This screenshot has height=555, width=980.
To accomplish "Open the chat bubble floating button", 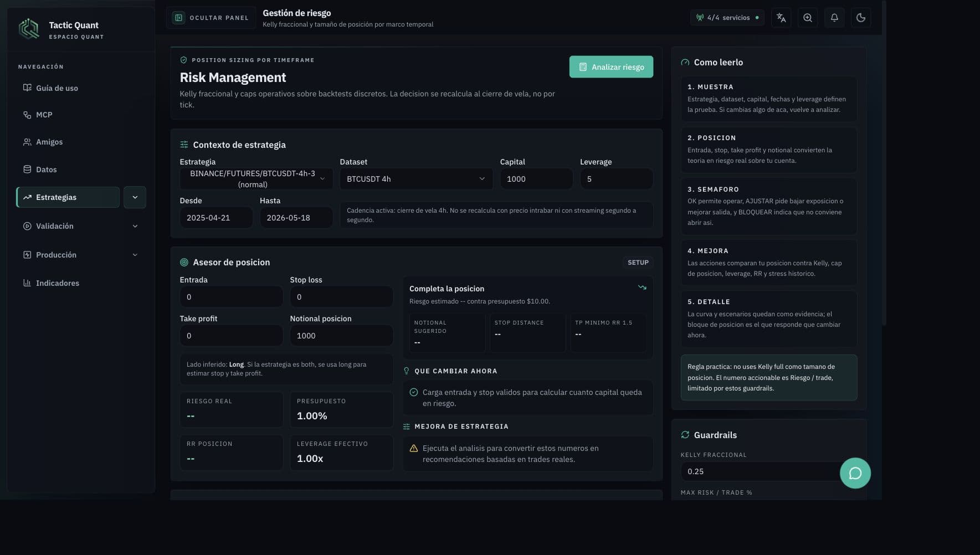I will 855,473.
